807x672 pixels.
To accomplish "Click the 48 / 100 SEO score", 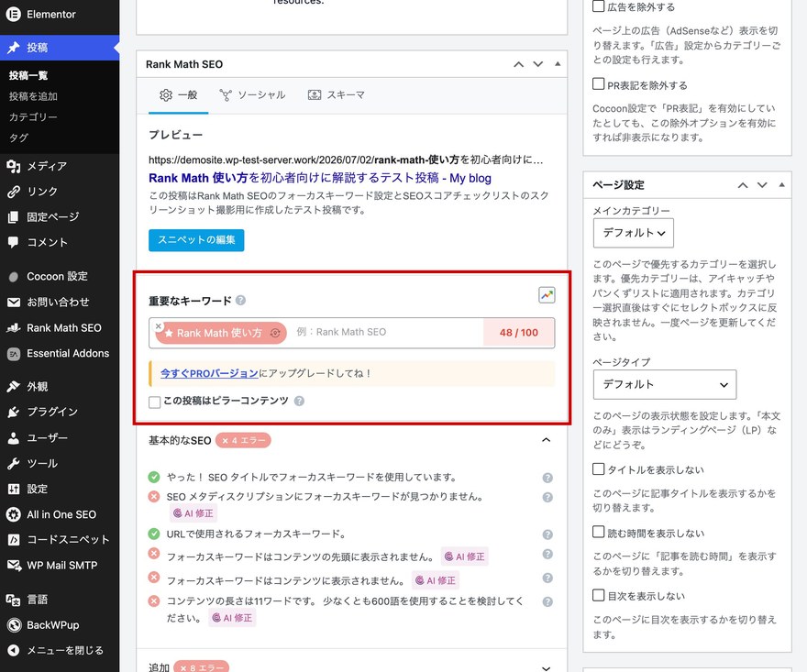I will [519, 333].
